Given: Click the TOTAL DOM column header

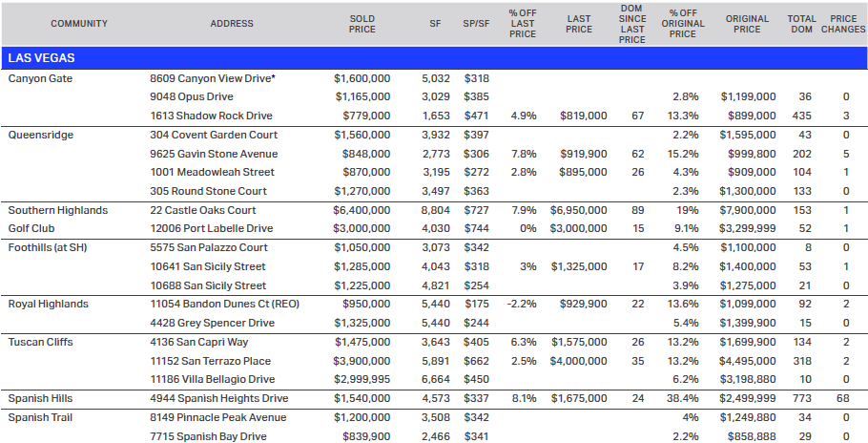Looking at the screenshot, I should pos(801,24).
